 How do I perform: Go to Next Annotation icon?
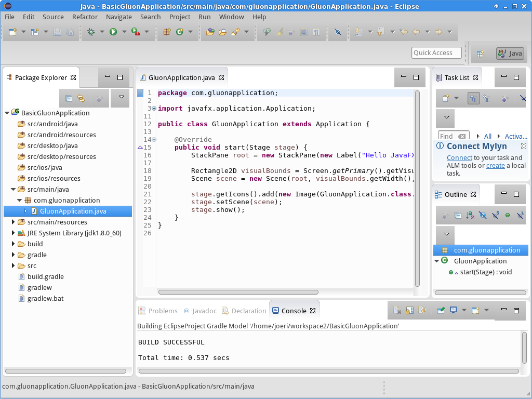pos(358,32)
